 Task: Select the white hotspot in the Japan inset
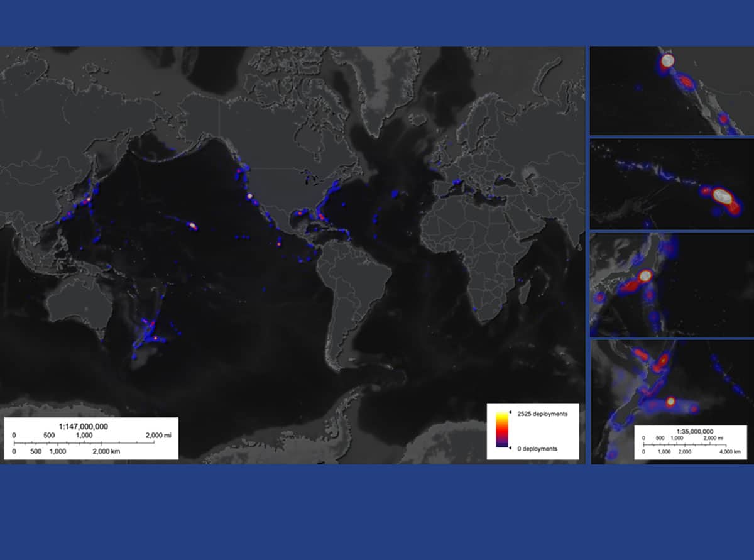coord(645,276)
